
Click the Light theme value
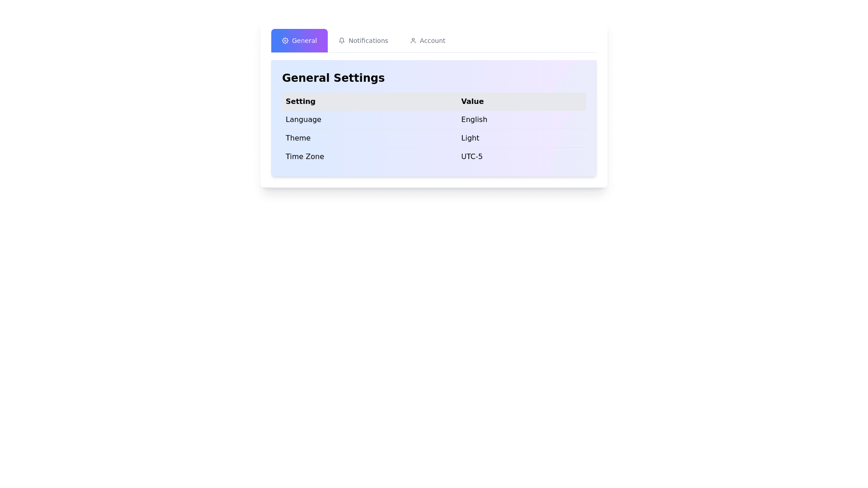coord(470,138)
